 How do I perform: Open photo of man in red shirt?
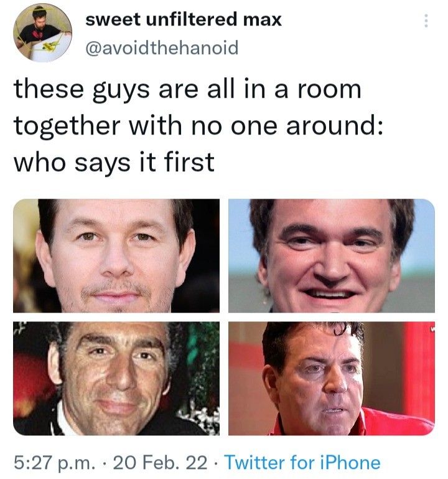coord(332,378)
